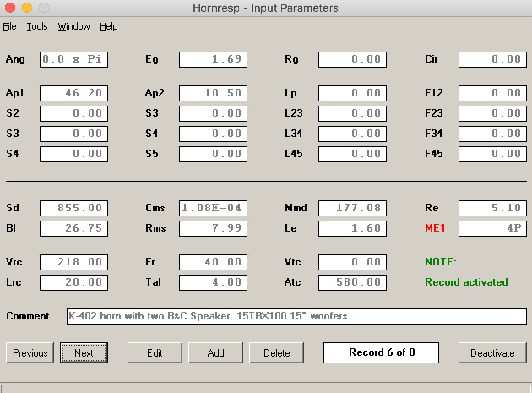Click the Edit button
Viewport: 532px width, 393px height.
(x=155, y=353)
